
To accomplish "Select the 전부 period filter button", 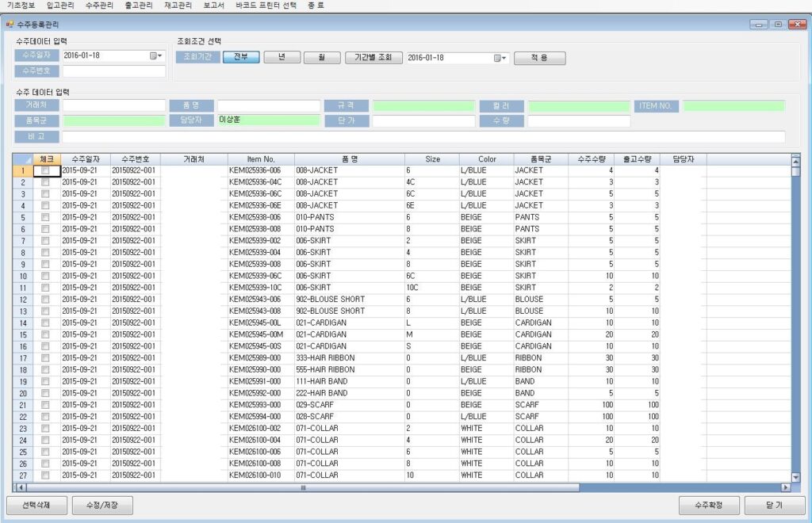I will tap(240, 57).
